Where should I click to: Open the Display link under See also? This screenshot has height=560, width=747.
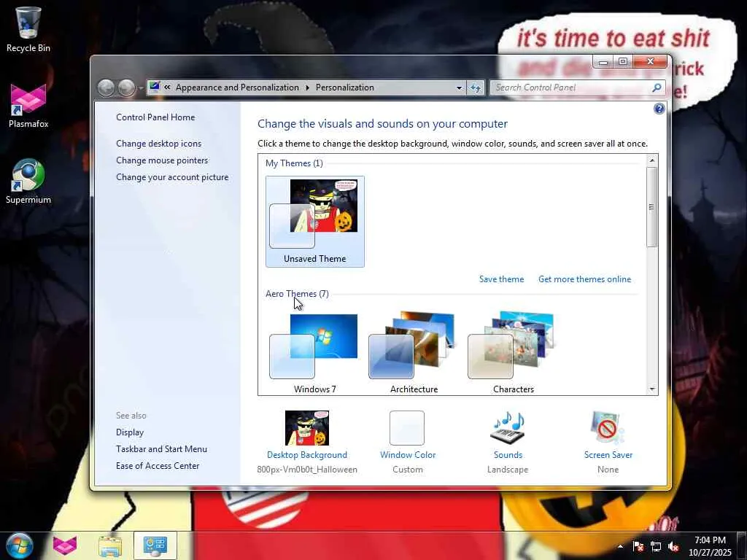pyautogui.click(x=130, y=432)
